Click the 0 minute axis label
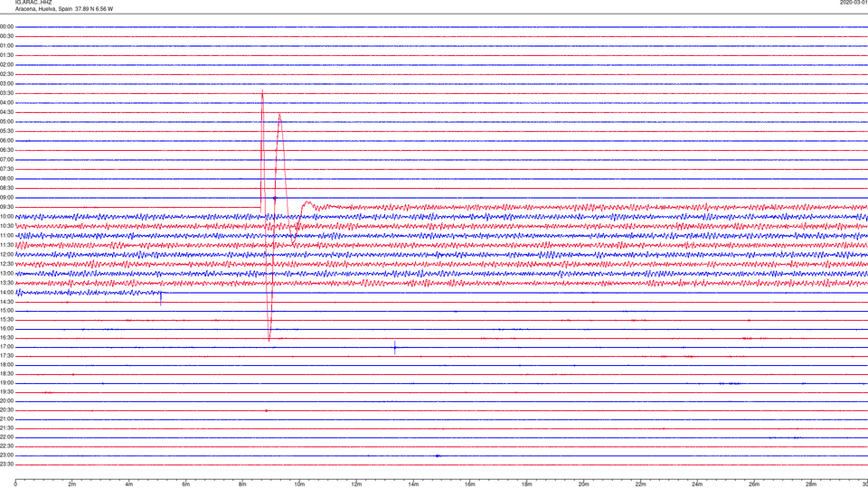The width and height of the screenshot is (868, 488). tap(15, 484)
